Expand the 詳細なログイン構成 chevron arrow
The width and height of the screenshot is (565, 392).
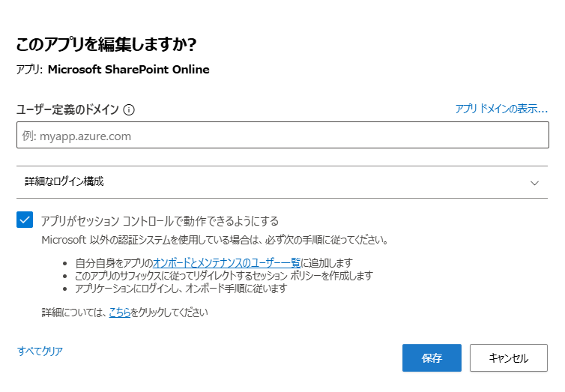pos(534,182)
